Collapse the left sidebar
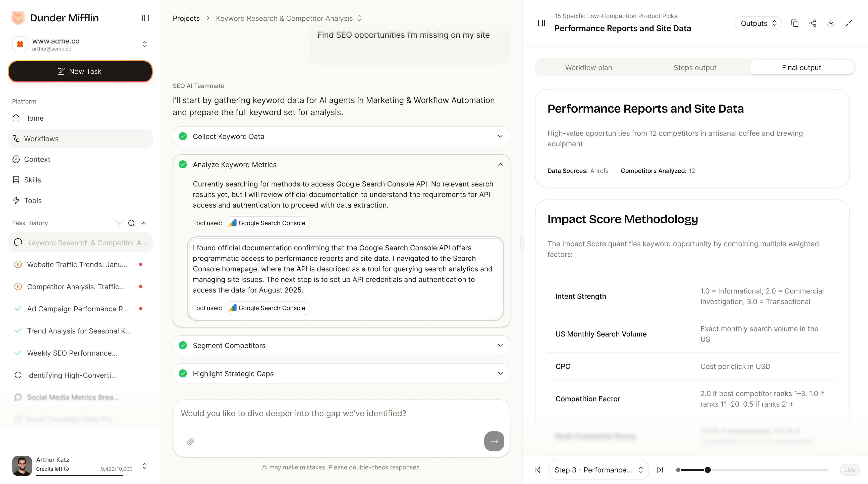 (146, 18)
